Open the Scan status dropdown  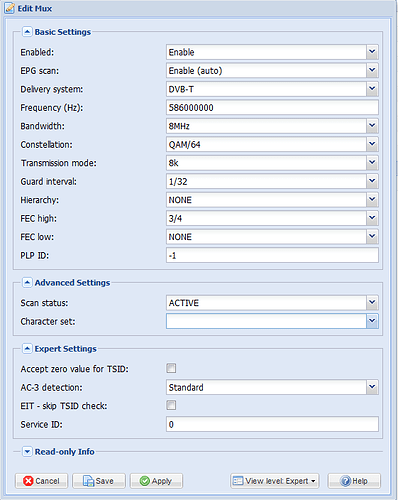coord(372,303)
